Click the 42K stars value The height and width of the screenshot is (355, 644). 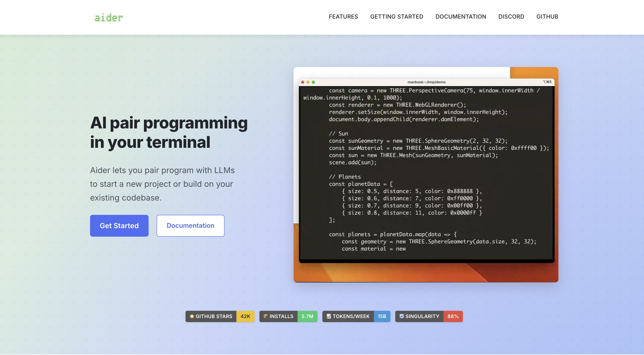(x=245, y=316)
